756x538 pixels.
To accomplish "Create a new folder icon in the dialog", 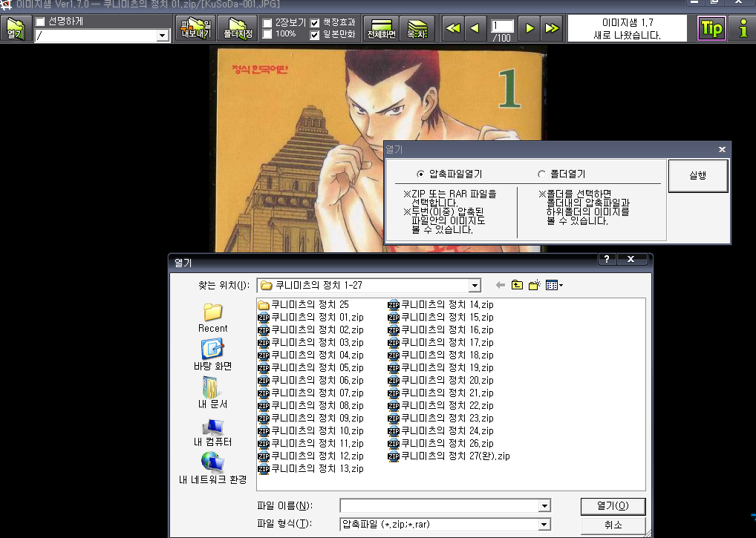I will point(534,285).
